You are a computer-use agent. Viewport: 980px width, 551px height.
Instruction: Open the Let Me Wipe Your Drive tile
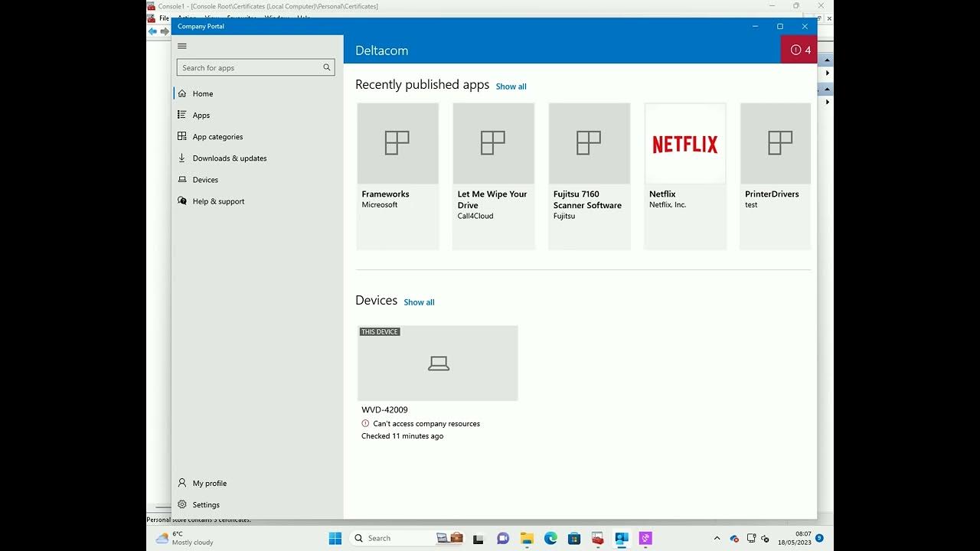pos(494,176)
